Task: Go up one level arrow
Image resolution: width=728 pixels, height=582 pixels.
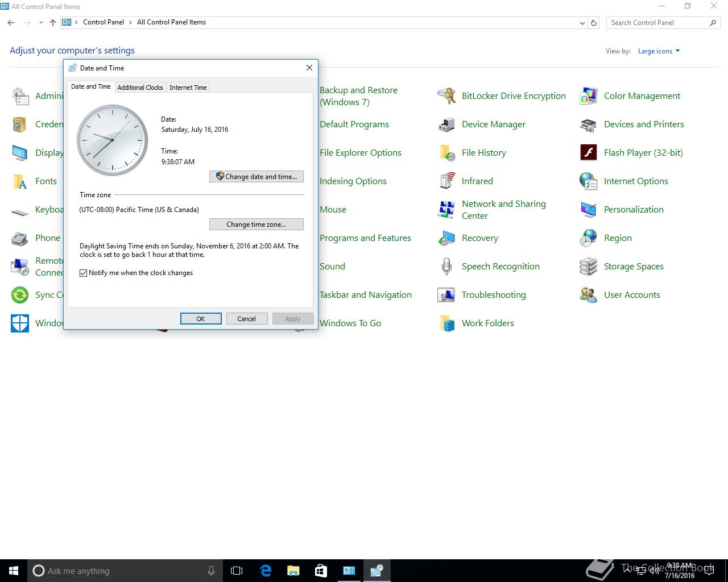Action: (53, 23)
